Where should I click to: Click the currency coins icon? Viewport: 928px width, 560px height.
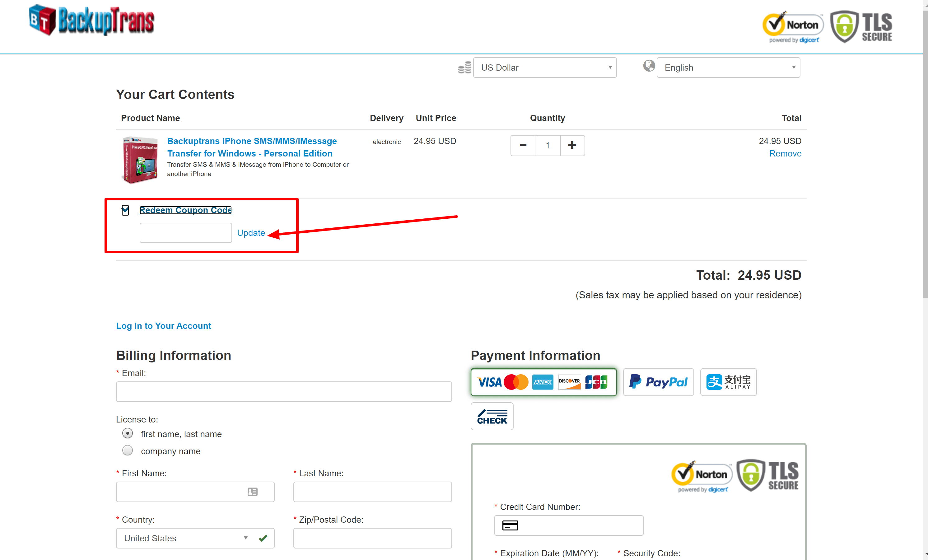pyautogui.click(x=464, y=68)
